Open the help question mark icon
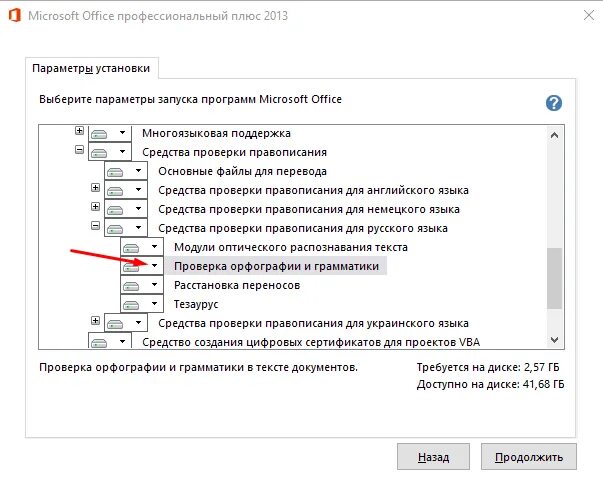 [x=554, y=103]
